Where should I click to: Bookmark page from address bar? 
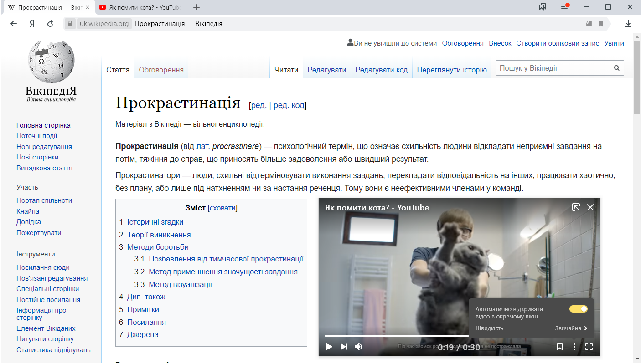[x=601, y=24]
